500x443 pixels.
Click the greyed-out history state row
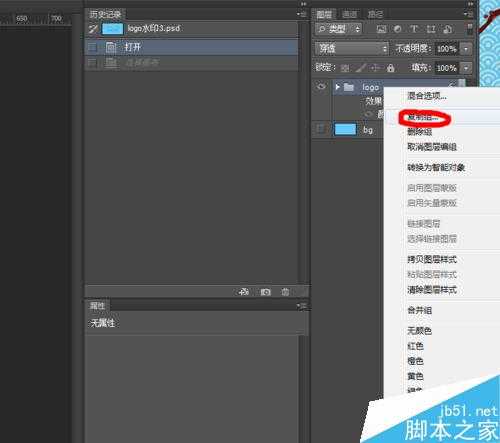point(191,63)
